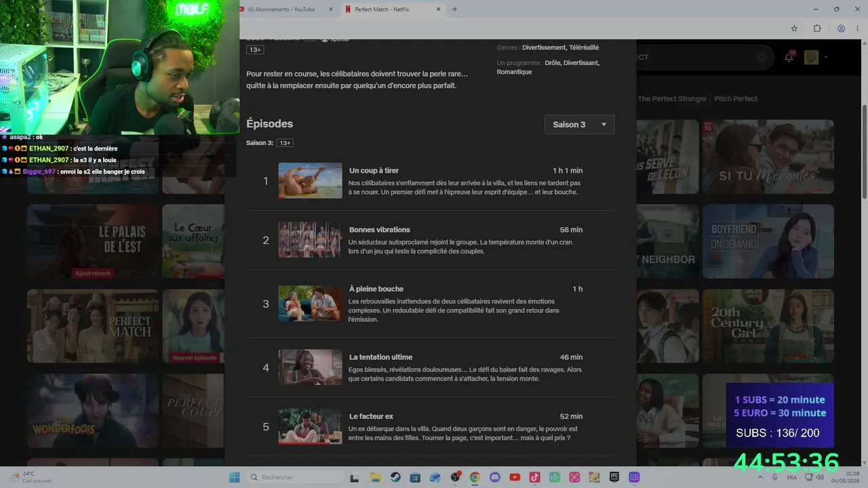Open Discord from the taskbar
The image size is (868, 488).
point(494,477)
